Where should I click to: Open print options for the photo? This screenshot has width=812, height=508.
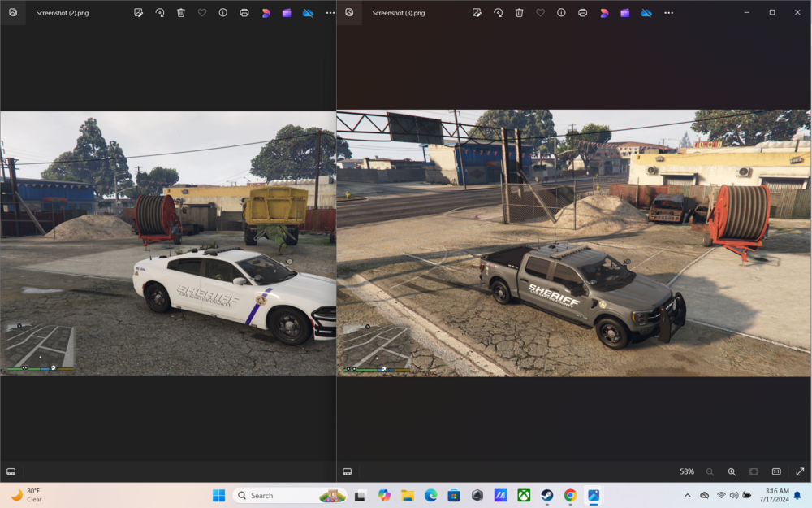tap(581, 13)
